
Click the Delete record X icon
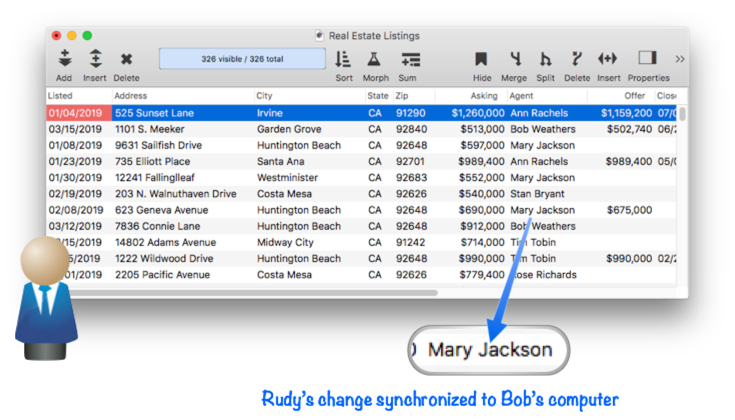click(x=126, y=59)
